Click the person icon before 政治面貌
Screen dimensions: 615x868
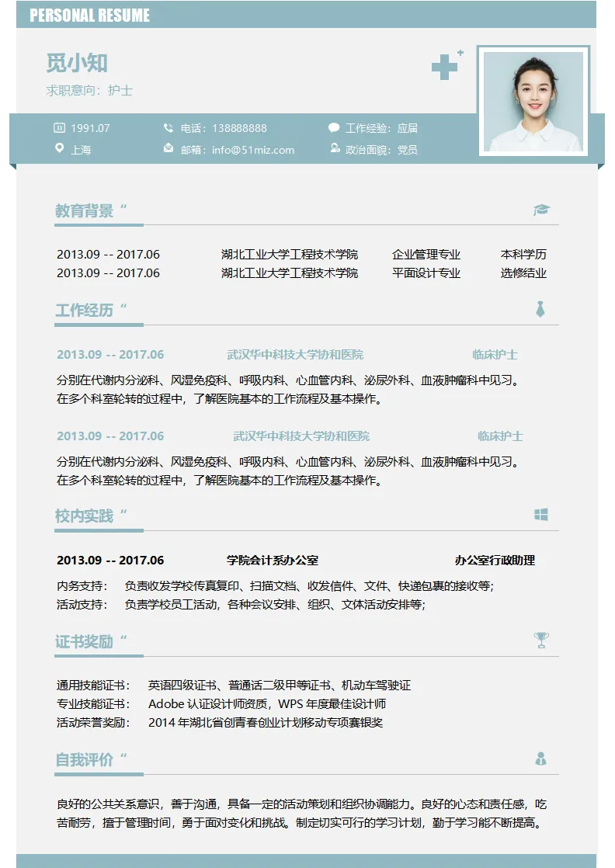point(335,148)
